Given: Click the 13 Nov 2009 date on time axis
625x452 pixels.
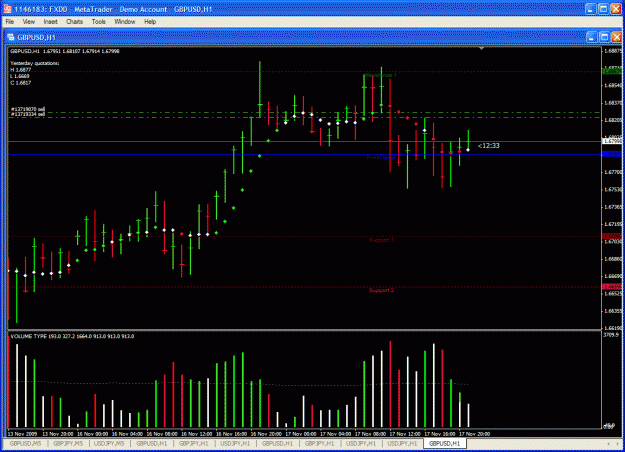Looking at the screenshot, I should tap(22, 434).
